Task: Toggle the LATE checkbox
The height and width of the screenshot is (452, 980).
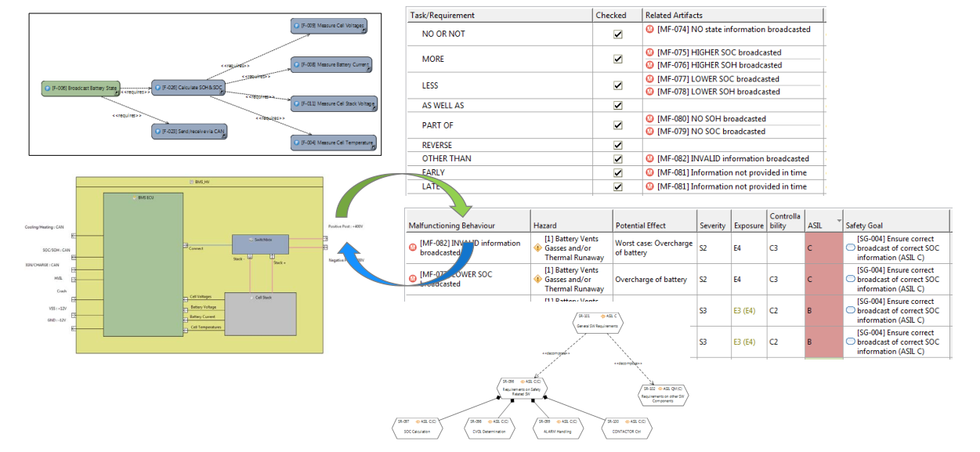Action: coord(618,187)
